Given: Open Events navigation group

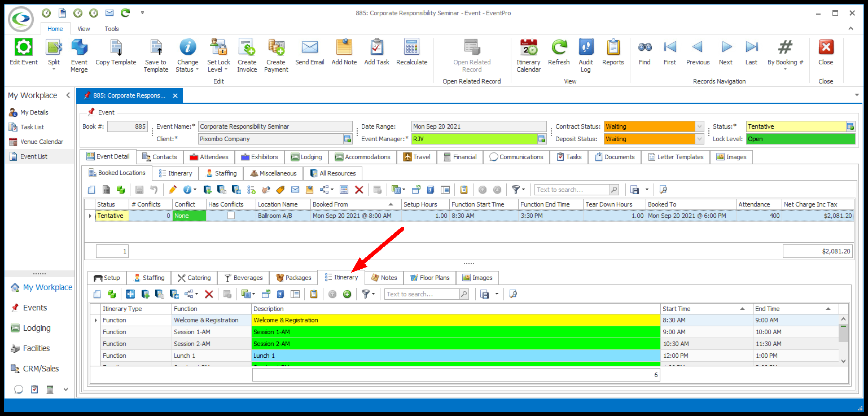Looking at the screenshot, I should point(35,308).
